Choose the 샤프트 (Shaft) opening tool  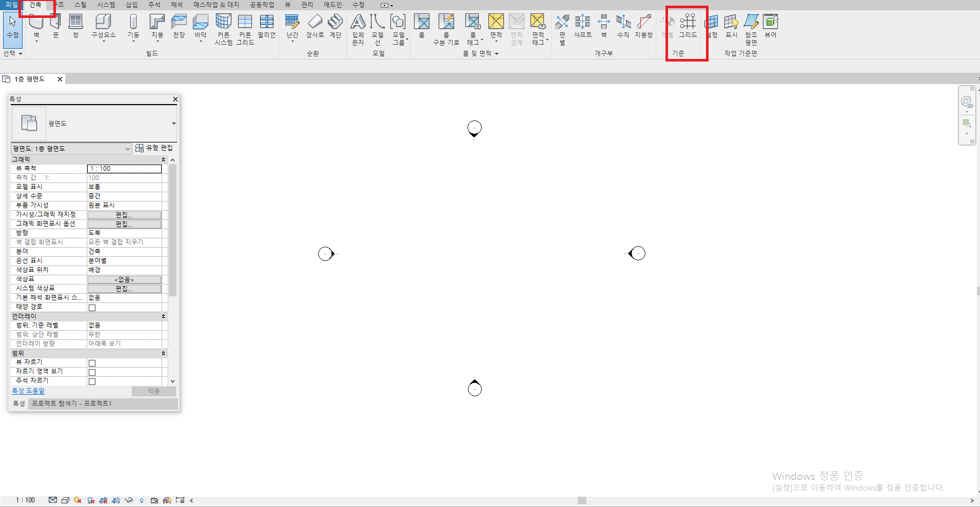[x=582, y=26]
